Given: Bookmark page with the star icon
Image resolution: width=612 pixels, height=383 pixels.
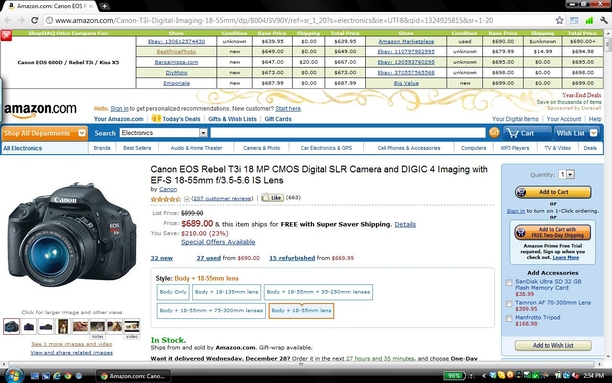Looking at the screenshot, I should click(559, 20).
